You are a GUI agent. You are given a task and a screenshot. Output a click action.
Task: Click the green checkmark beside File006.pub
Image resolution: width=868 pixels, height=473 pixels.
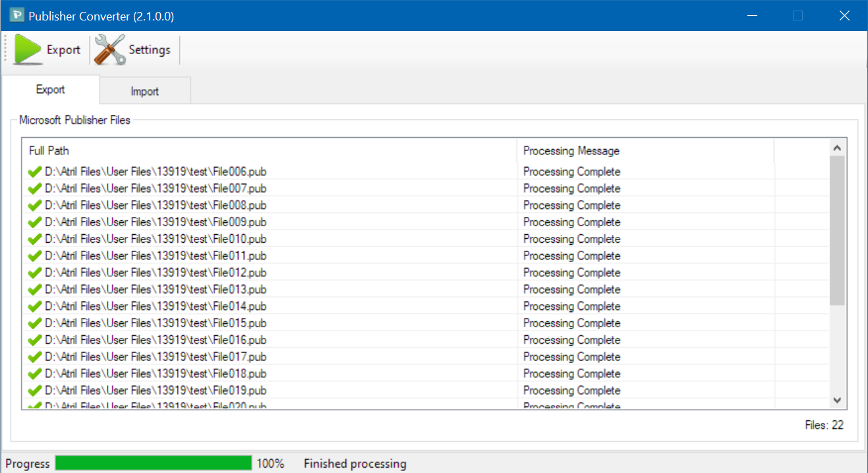tap(35, 172)
